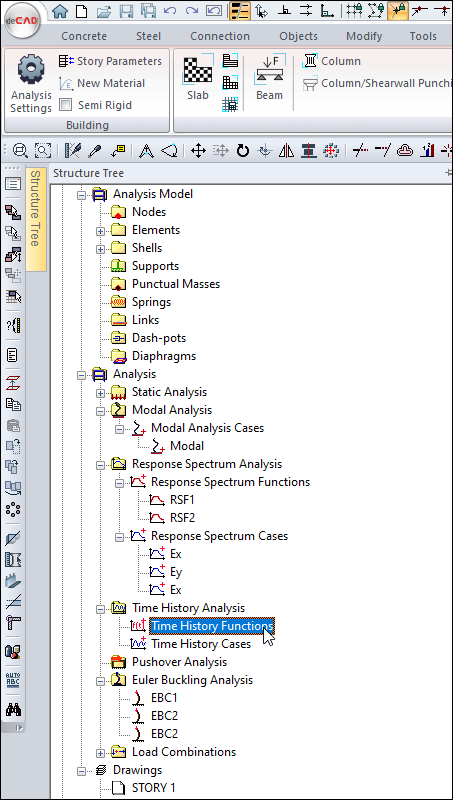Image resolution: width=453 pixels, height=800 pixels.
Task: Open the Tools ribbon tab
Action: [423, 36]
